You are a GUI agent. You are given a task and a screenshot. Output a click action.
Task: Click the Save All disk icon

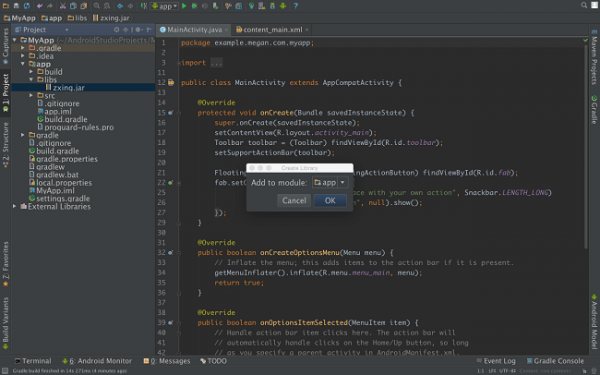16,6
